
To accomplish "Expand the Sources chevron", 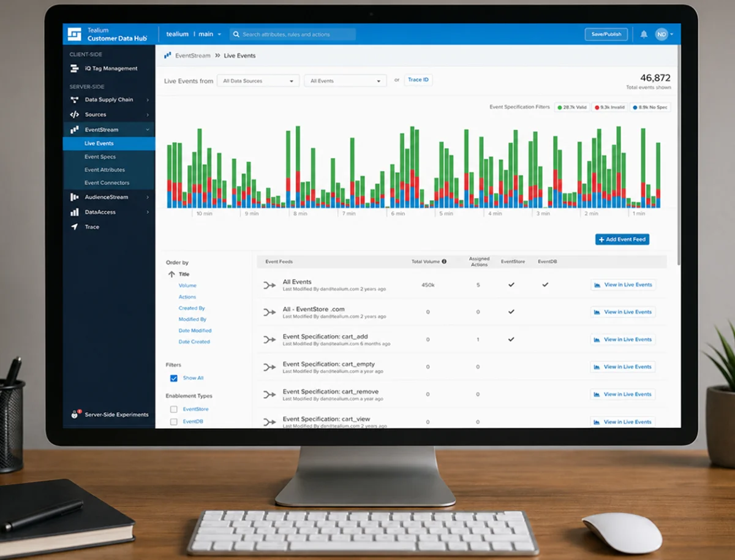I will (x=148, y=115).
